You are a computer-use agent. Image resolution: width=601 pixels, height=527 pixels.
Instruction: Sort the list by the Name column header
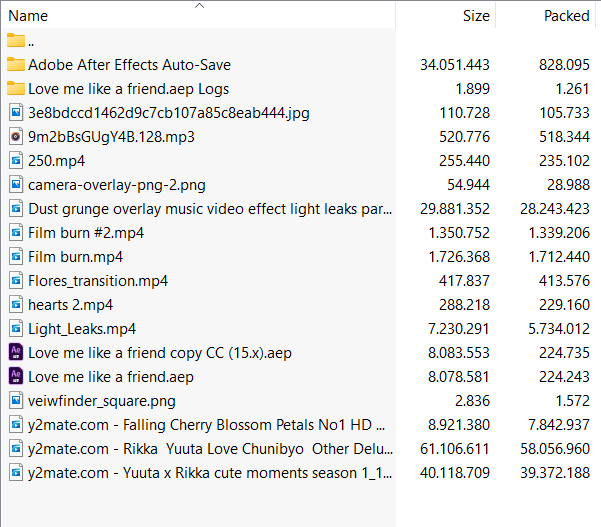click(28, 16)
